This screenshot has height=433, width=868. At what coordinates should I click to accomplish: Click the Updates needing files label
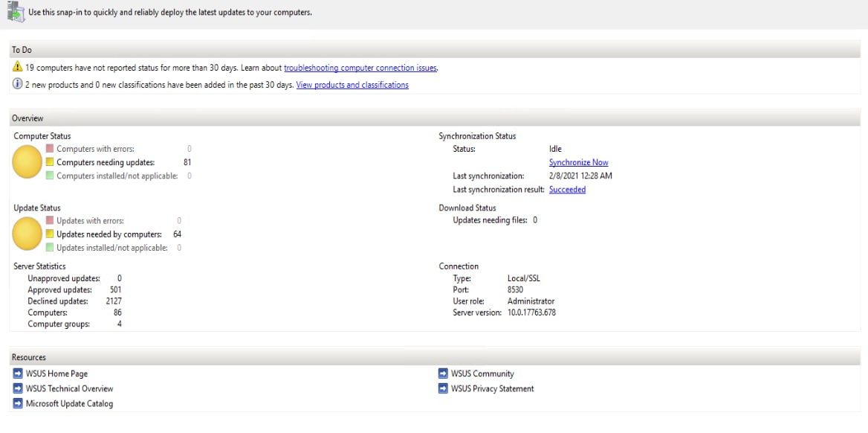(490, 220)
